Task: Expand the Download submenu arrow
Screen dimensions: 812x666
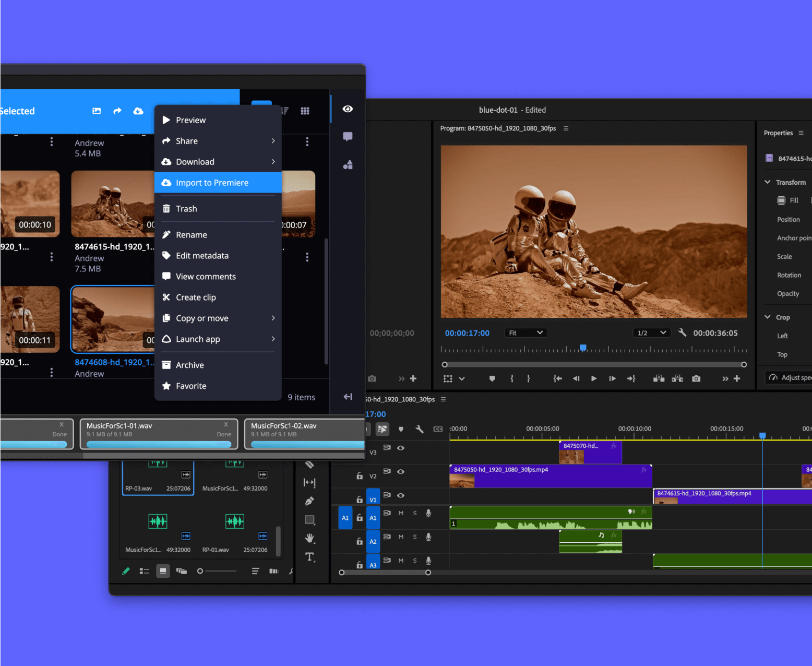Action: [273, 162]
